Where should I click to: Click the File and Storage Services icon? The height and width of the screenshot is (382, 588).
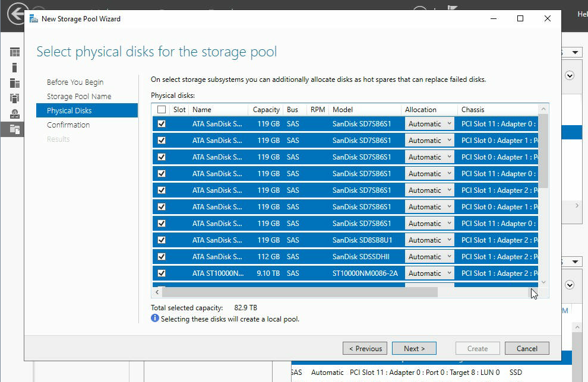pyautogui.click(x=14, y=129)
